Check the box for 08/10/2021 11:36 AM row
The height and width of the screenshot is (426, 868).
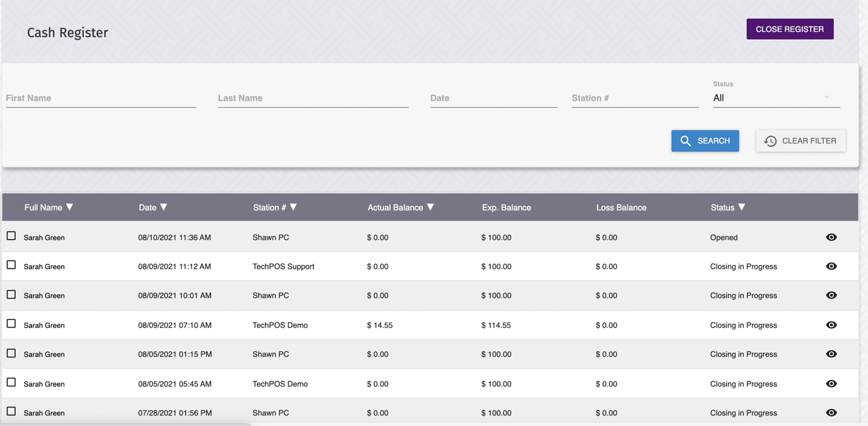point(11,236)
